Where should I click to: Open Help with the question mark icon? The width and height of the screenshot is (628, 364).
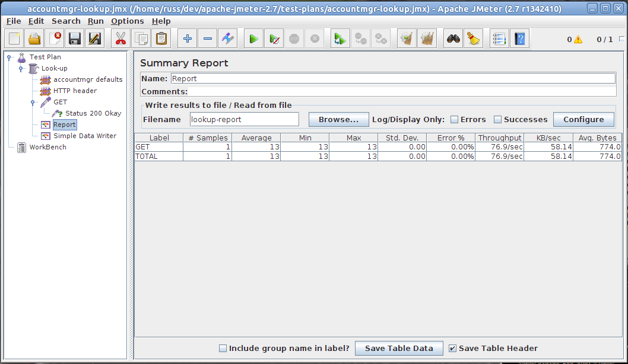(520, 39)
